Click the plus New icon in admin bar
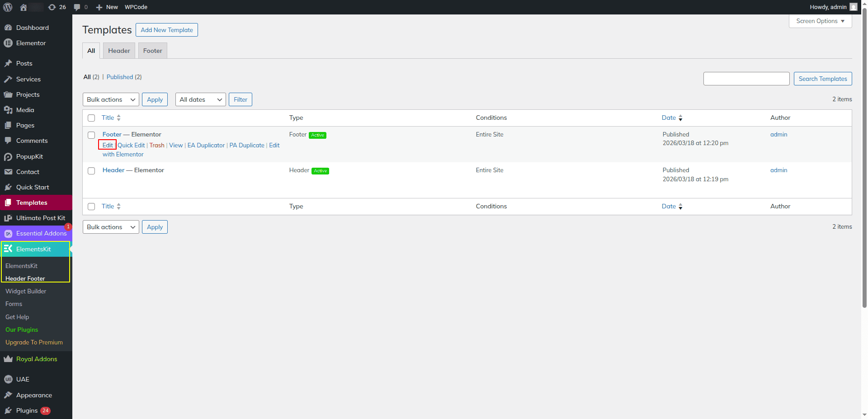The width and height of the screenshot is (868, 419). point(99,7)
